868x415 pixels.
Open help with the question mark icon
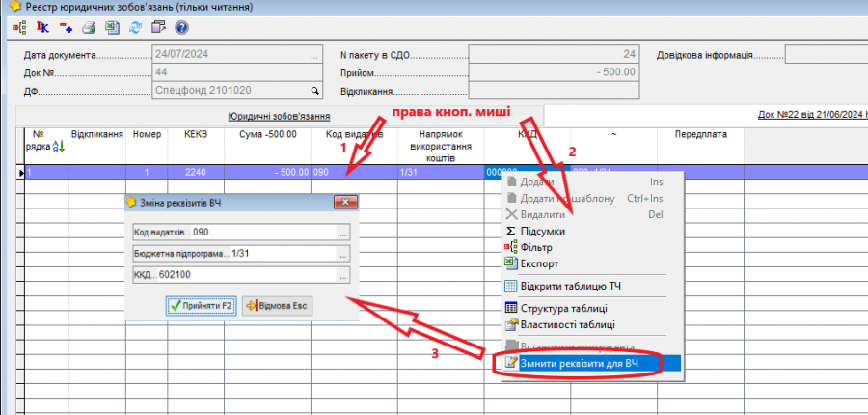[x=179, y=28]
